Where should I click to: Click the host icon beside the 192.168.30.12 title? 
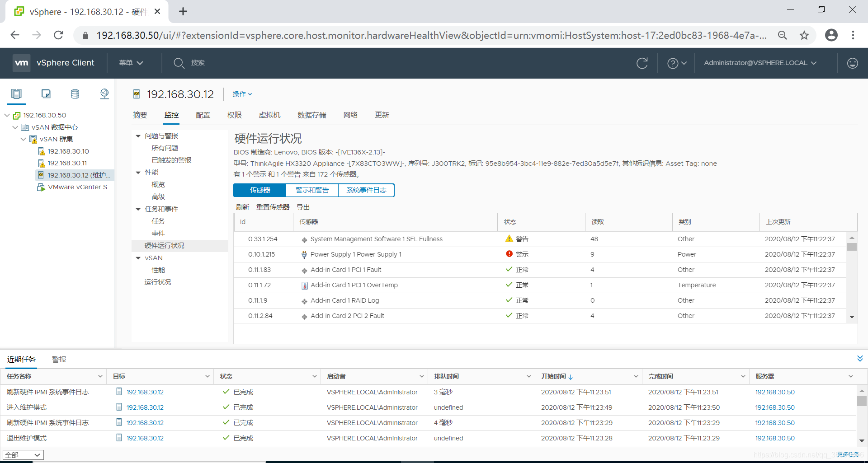(137, 94)
